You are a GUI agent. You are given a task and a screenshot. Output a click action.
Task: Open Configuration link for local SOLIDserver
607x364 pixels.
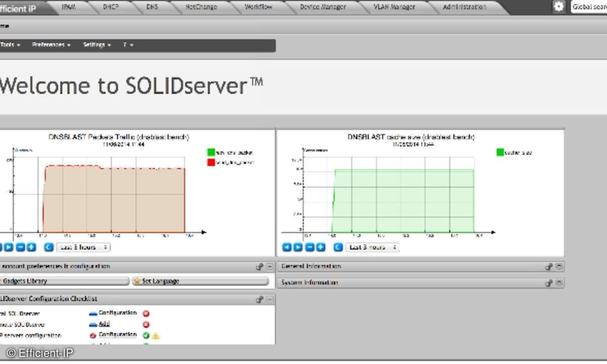pos(117,313)
